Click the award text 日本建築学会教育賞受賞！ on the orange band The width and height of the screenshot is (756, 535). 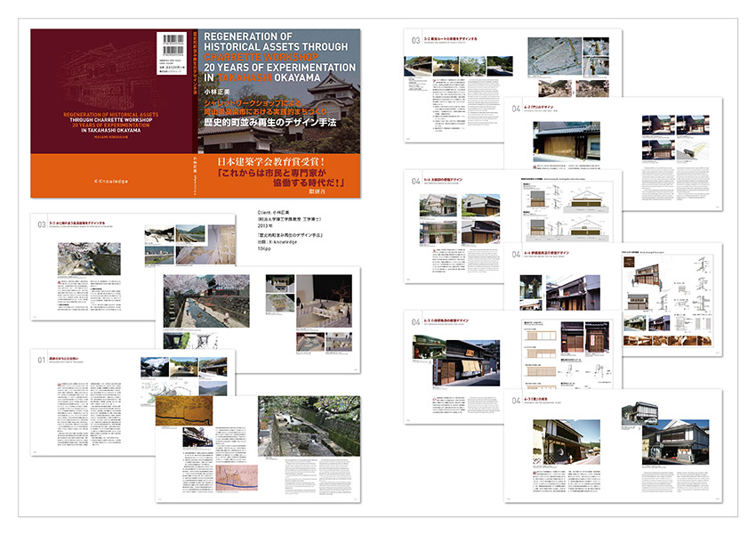click(x=271, y=162)
